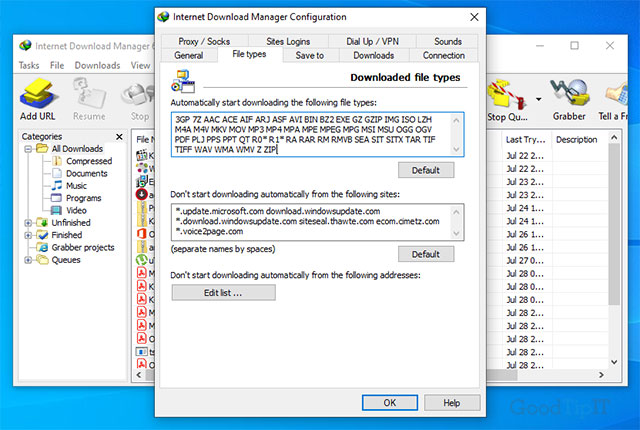640x430 pixels.
Task: Select the Video category
Action: point(76,211)
